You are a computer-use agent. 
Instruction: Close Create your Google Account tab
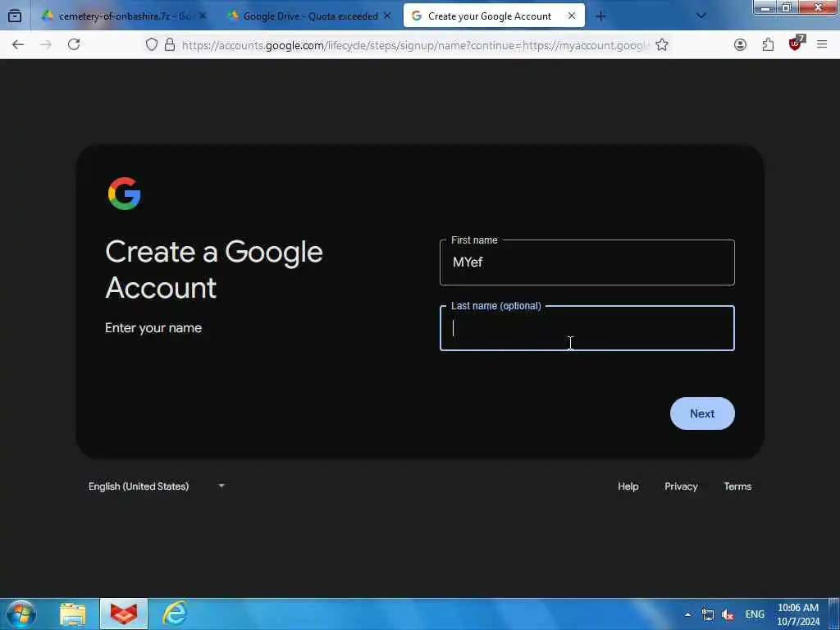[x=572, y=16]
